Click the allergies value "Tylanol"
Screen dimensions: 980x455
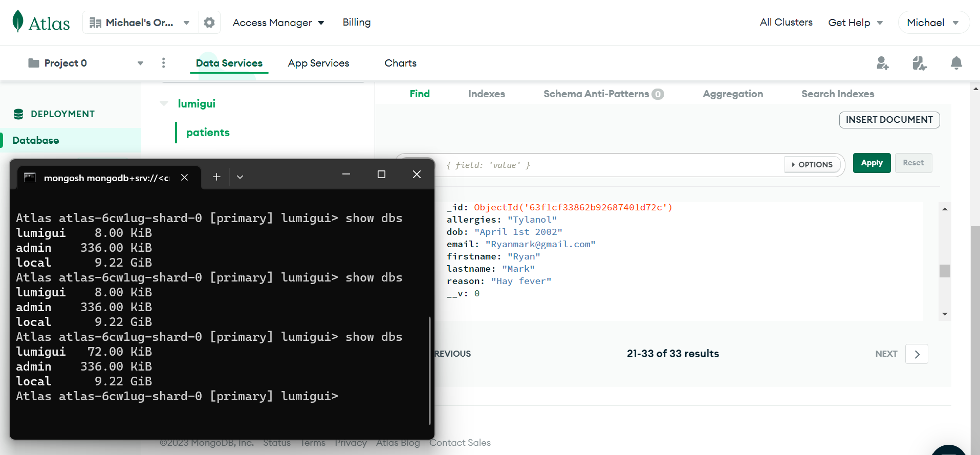tap(532, 220)
